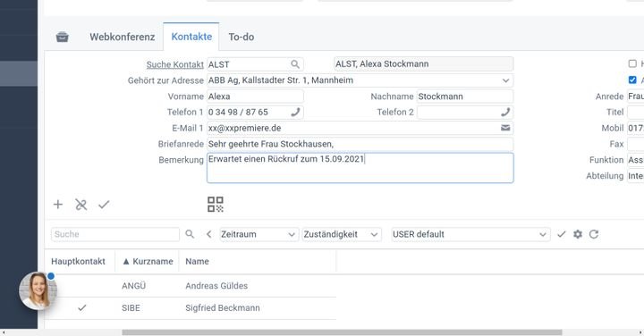Image resolution: width=644 pixels, height=336 pixels.
Task: Dial Telefon 1 using phone icon
Action: coord(295,112)
